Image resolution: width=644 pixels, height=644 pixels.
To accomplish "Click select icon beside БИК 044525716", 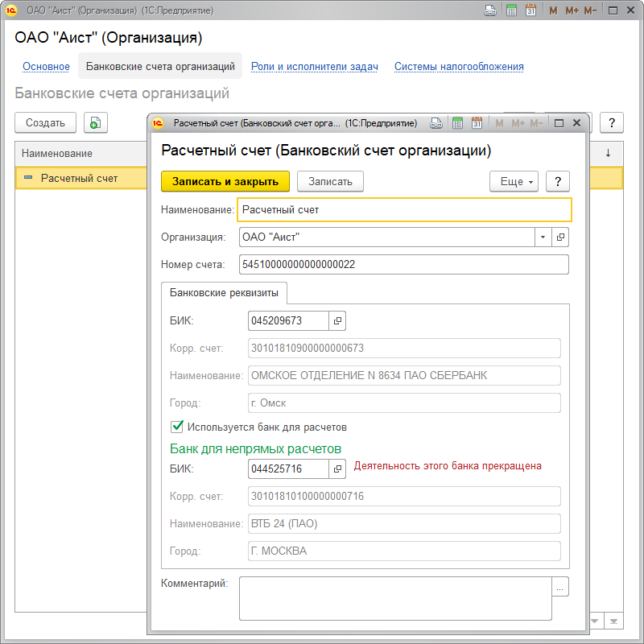I will [338, 469].
